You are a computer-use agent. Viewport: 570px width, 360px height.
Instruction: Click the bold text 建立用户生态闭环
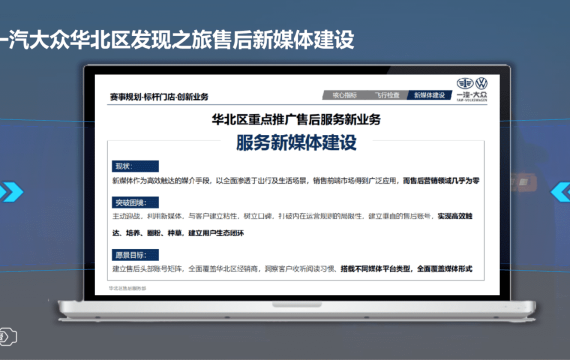[x=216, y=233]
